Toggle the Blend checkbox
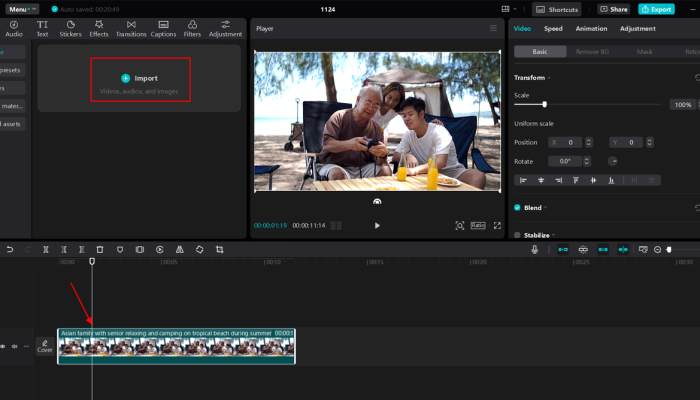The width and height of the screenshot is (700, 400). (517, 208)
